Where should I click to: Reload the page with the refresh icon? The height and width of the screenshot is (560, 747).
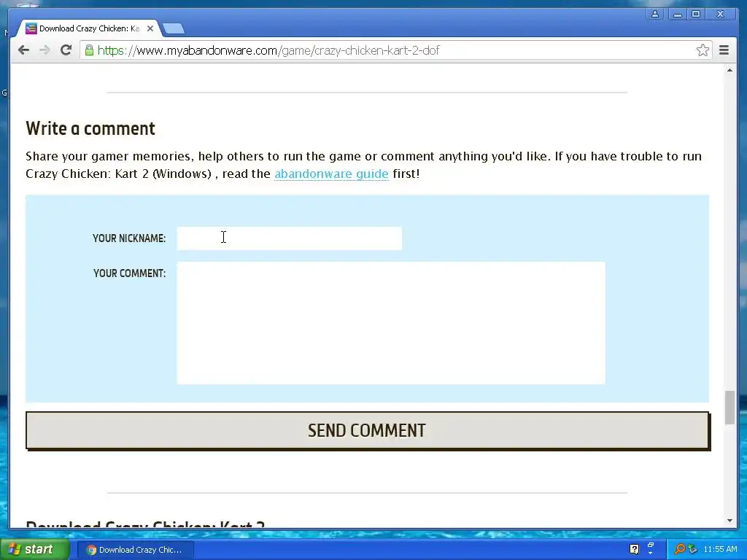[66, 50]
